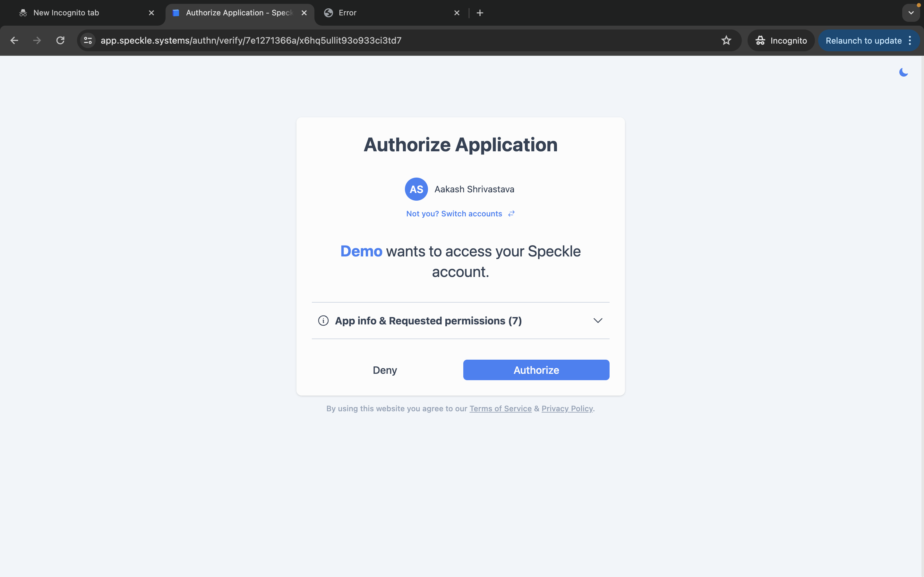Screen dimensions: 924x577
Task: Open the tab search dropdown arrow
Action: tap(911, 13)
